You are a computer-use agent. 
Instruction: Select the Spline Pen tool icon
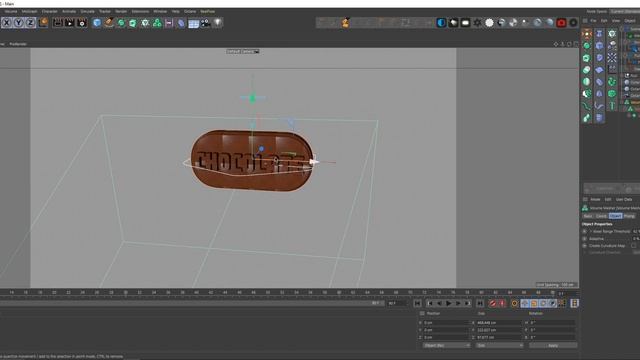pyautogui.click(x=109, y=23)
